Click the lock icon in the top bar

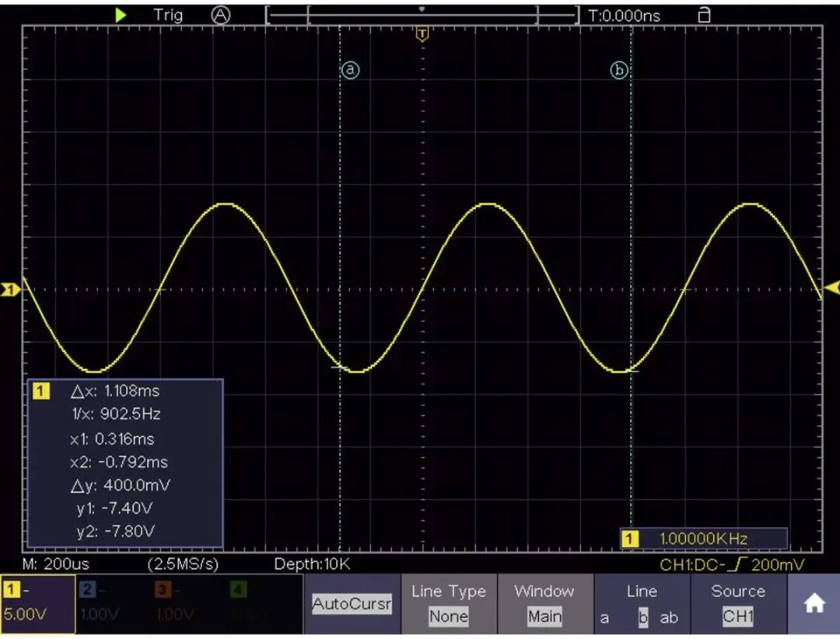(704, 15)
